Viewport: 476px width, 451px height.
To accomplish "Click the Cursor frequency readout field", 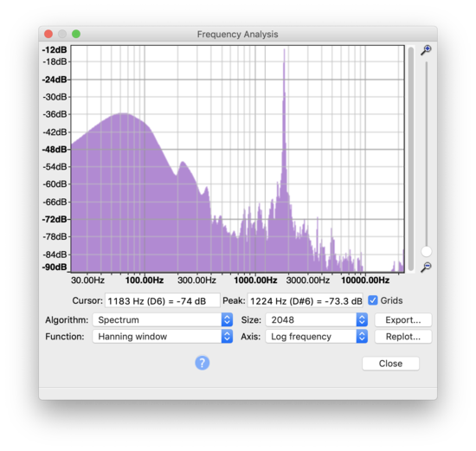I will point(163,300).
